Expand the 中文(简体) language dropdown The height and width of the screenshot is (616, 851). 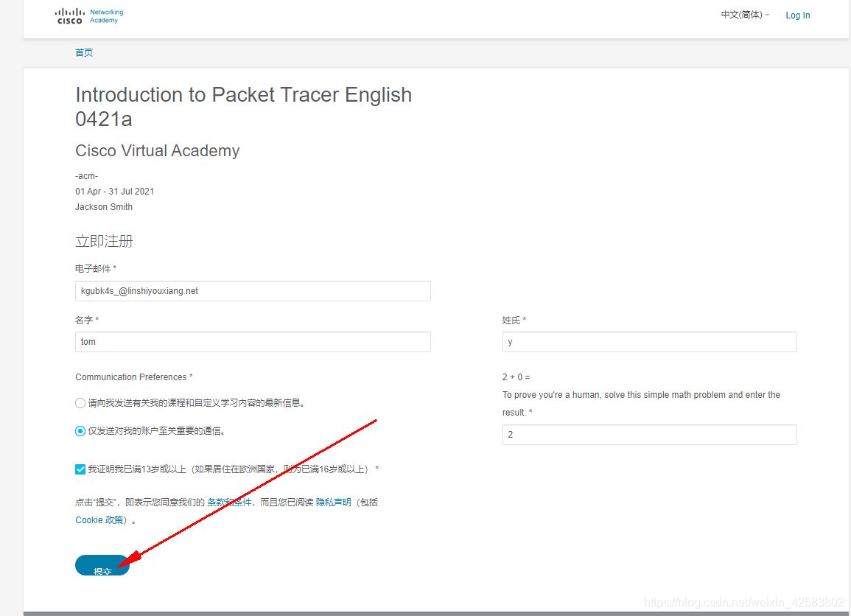[x=745, y=15]
